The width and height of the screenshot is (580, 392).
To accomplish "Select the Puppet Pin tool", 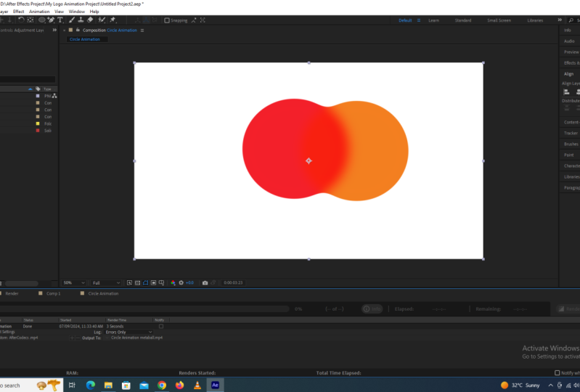I will click(113, 20).
